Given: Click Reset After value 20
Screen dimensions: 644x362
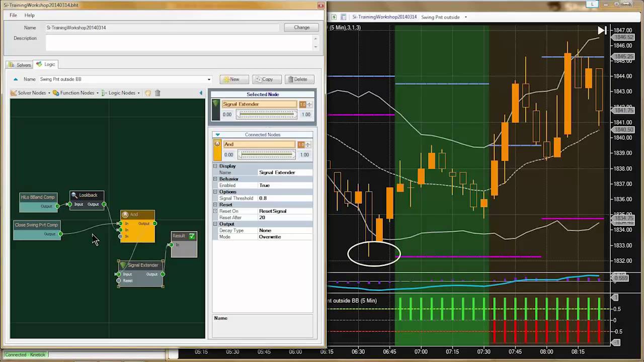Looking at the screenshot, I should [285, 218].
